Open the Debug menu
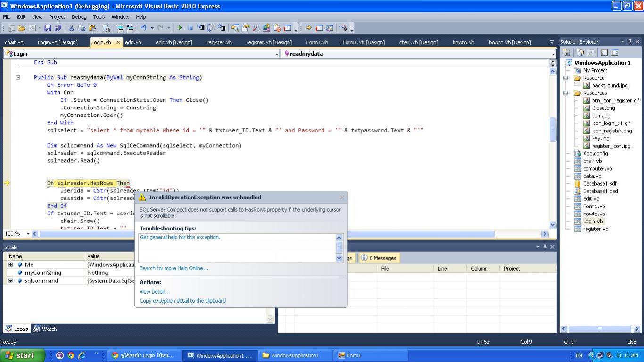 tap(79, 17)
